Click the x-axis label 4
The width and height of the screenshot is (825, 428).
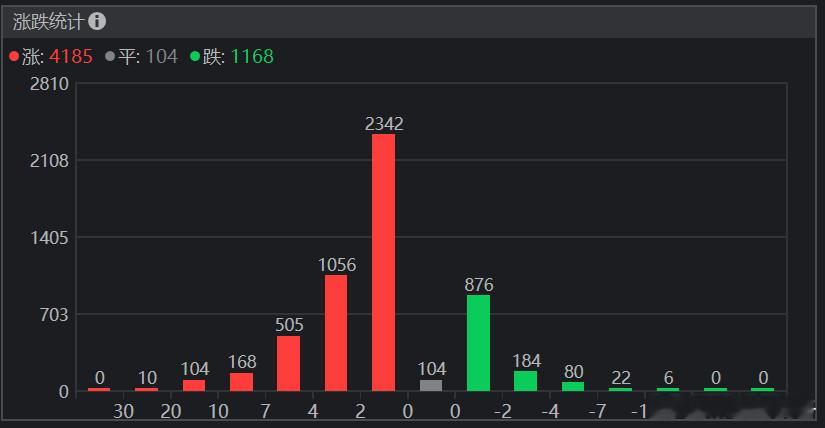[313, 411]
